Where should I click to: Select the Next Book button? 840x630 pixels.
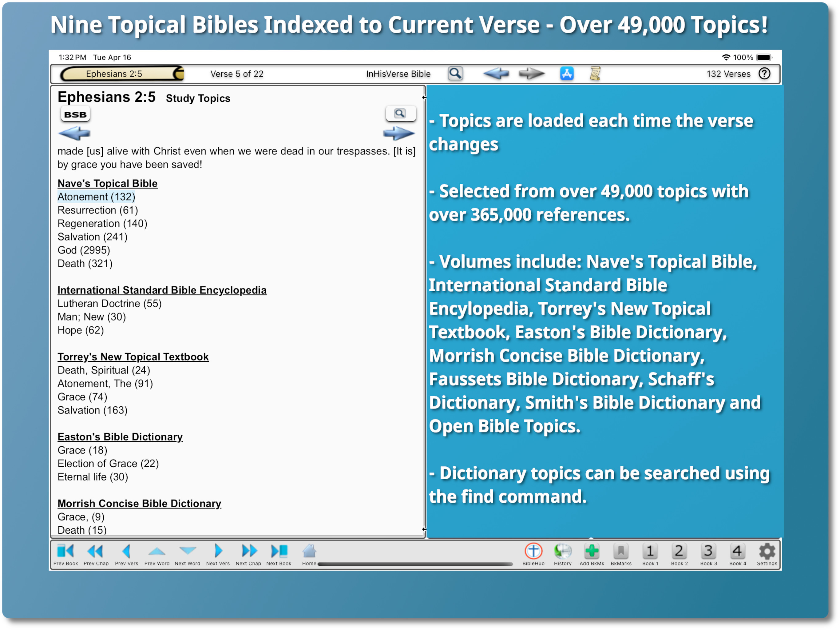(279, 555)
